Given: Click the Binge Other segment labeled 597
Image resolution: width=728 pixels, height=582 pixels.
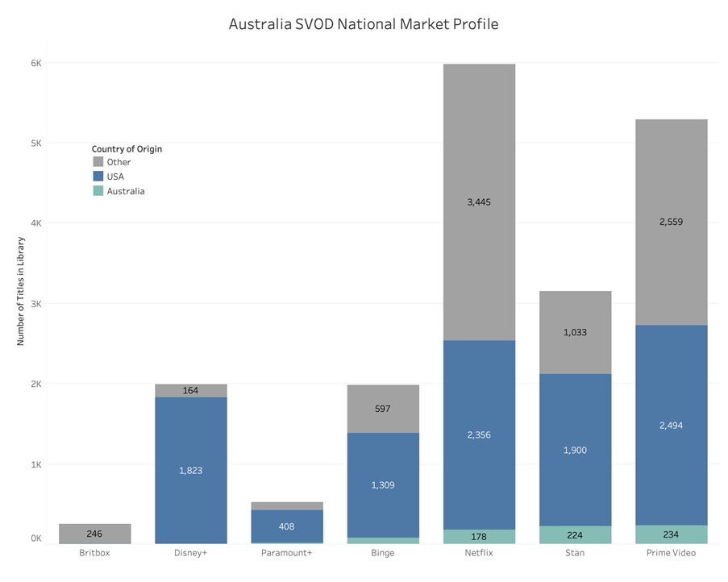Looking at the screenshot, I should (x=383, y=409).
